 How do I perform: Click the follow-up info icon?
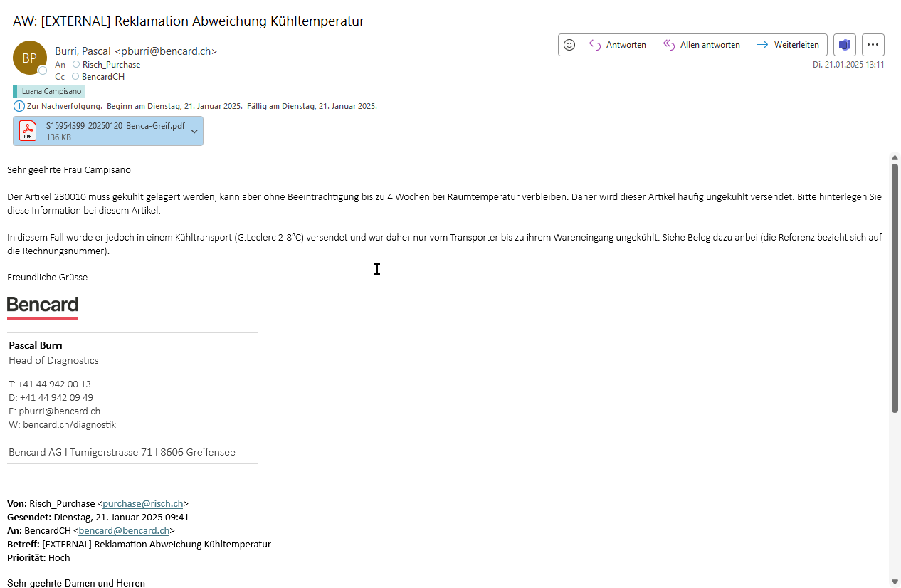point(19,106)
